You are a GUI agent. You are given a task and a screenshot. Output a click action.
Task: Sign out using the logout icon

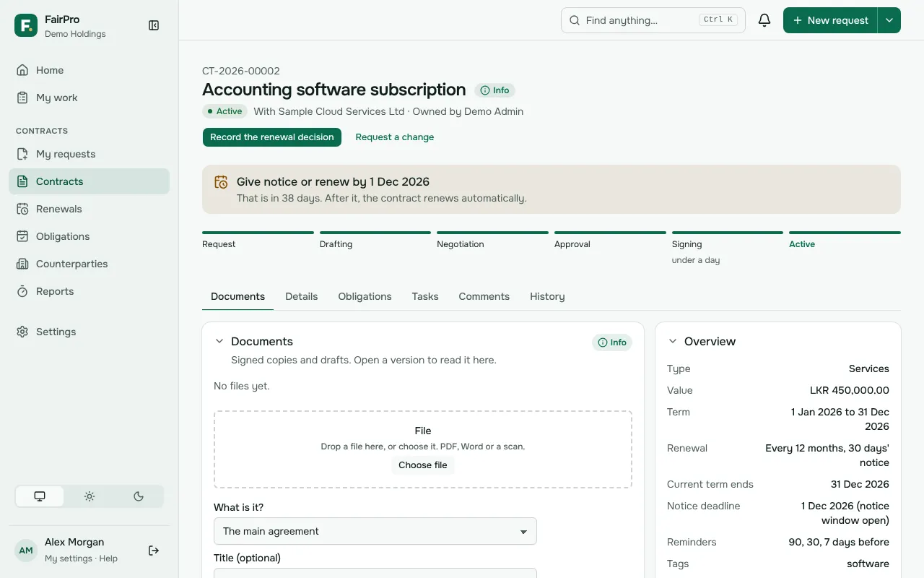(x=154, y=551)
